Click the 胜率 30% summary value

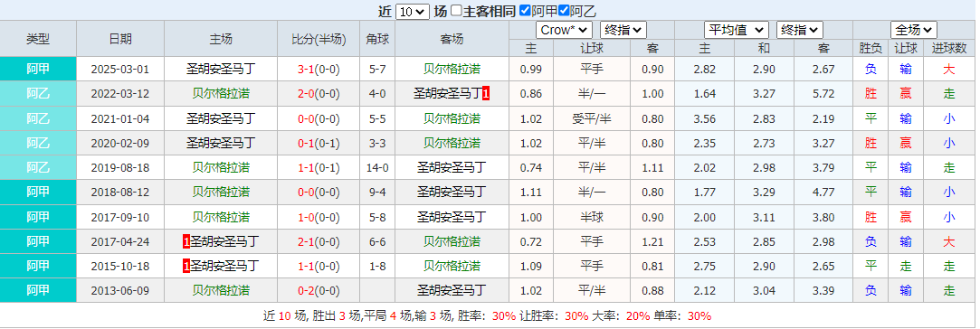tap(504, 316)
